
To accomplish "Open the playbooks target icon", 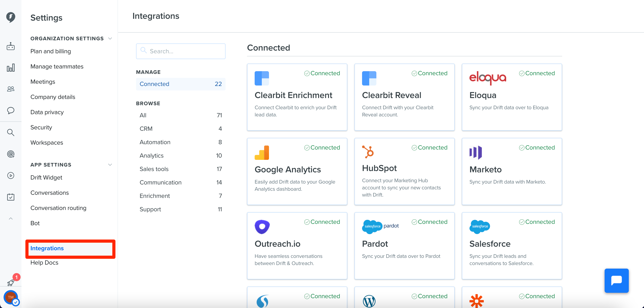I will [11, 154].
